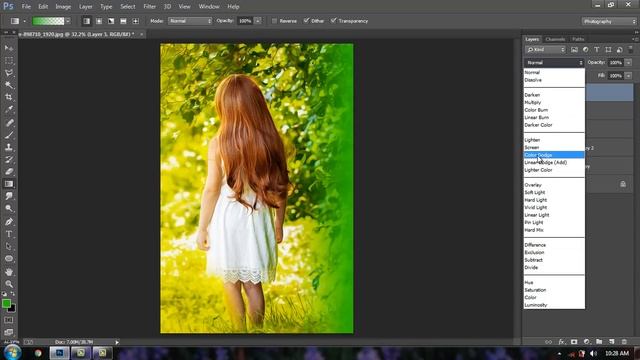Select the Rectangular Marquee tool
Image resolution: width=640 pixels, height=360 pixels.
coord(9,60)
